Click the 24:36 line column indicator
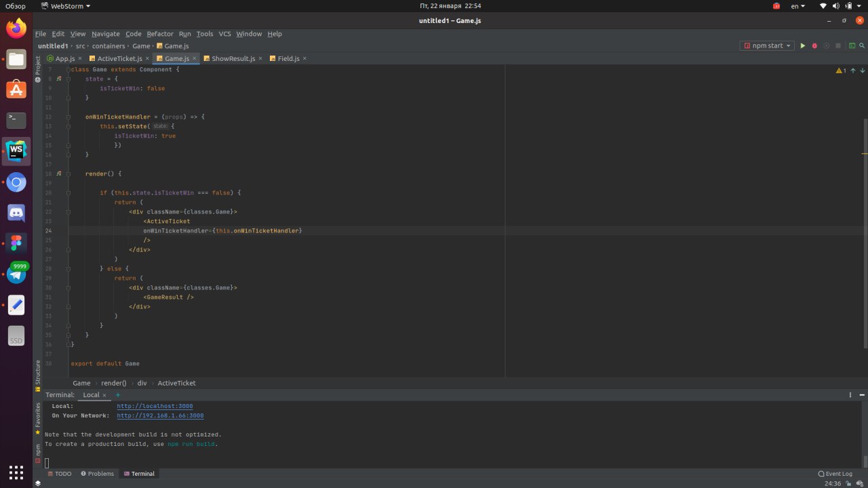 832,483
